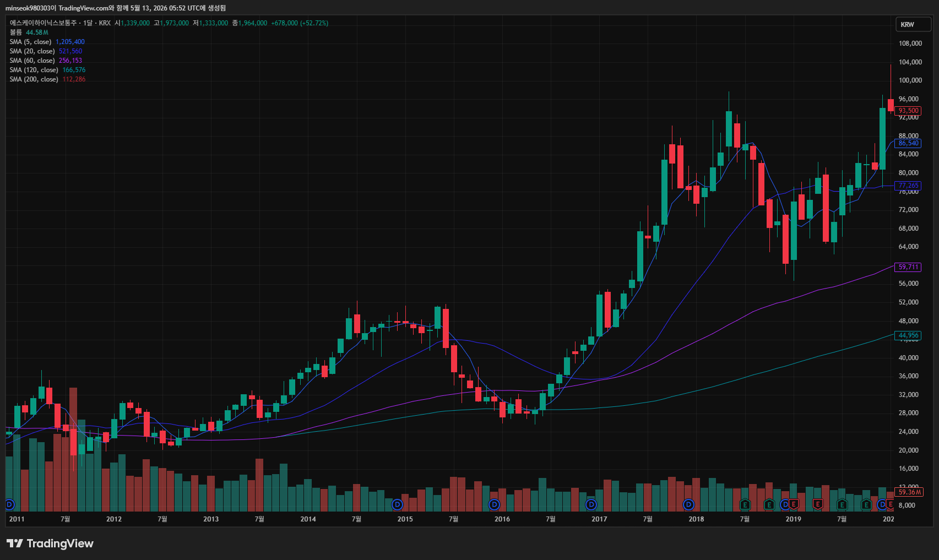
Task: Click the dividend D marker at 2016
Action: click(494, 504)
